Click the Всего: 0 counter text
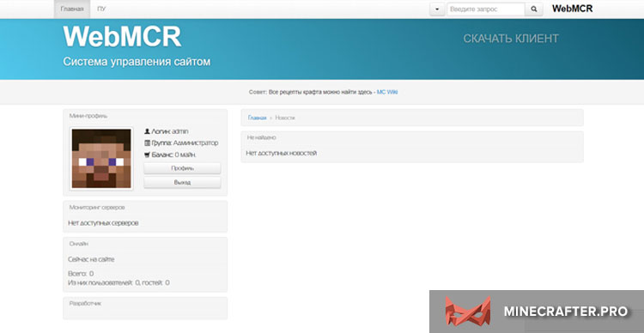This screenshot has height=333, width=644. (81, 274)
